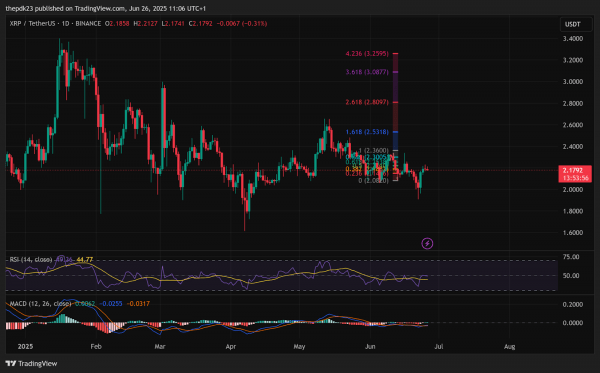Viewport: 600px width, 373px height.
Task: Click the USDT currency button
Action: click(573, 24)
